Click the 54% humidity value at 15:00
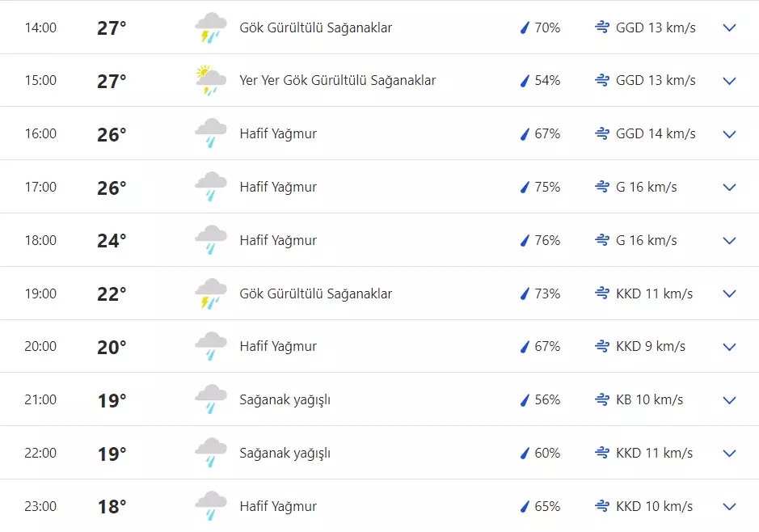 pyautogui.click(x=547, y=80)
